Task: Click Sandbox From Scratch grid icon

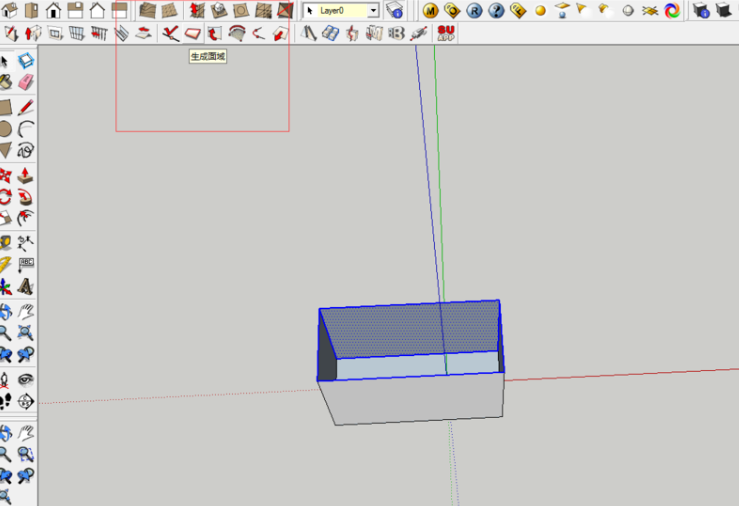Action: [x=170, y=10]
